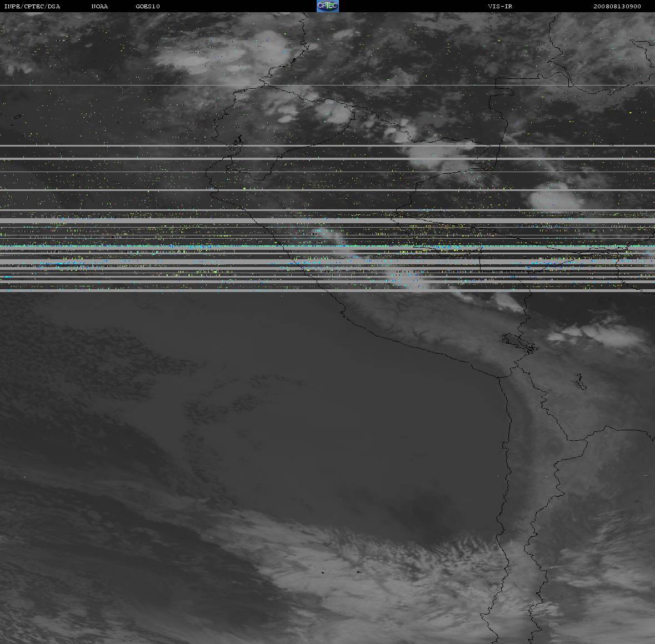This screenshot has height=644, width=655.
Task: Select the INPE/CPTEC/DSA header text
Action: coord(32,6)
